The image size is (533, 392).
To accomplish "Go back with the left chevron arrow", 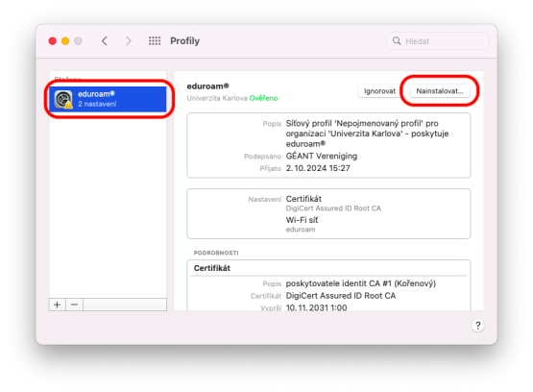I will pos(105,41).
